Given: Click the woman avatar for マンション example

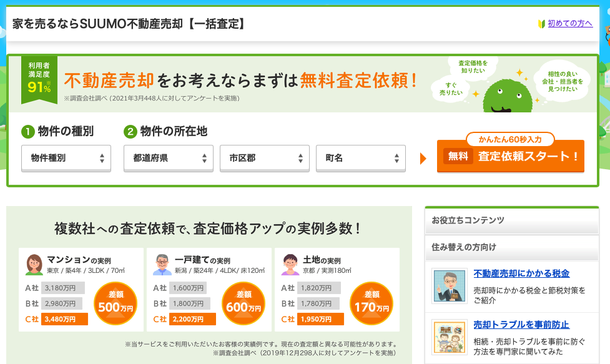Looking at the screenshot, I should 34,265.
